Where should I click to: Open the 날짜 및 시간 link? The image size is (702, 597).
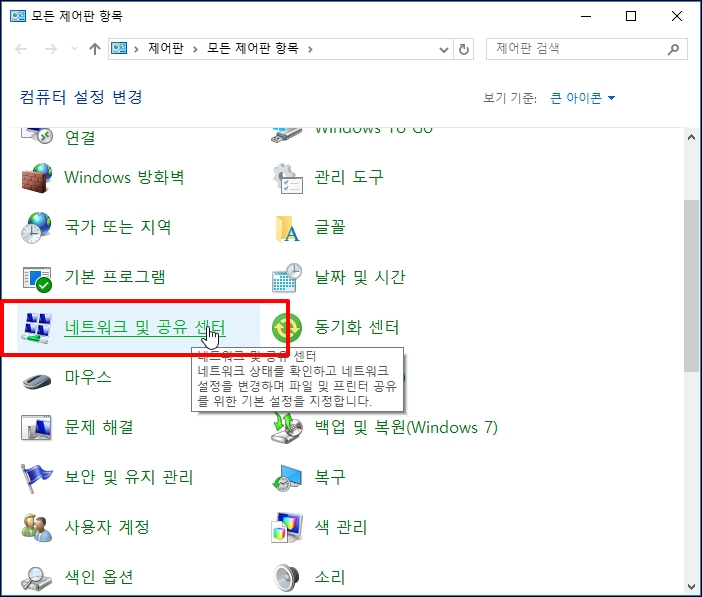360,277
